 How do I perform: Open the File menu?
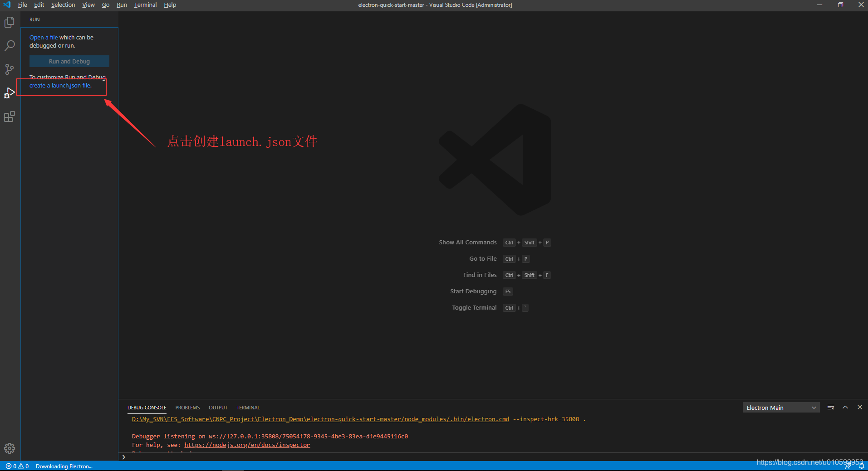coord(22,5)
